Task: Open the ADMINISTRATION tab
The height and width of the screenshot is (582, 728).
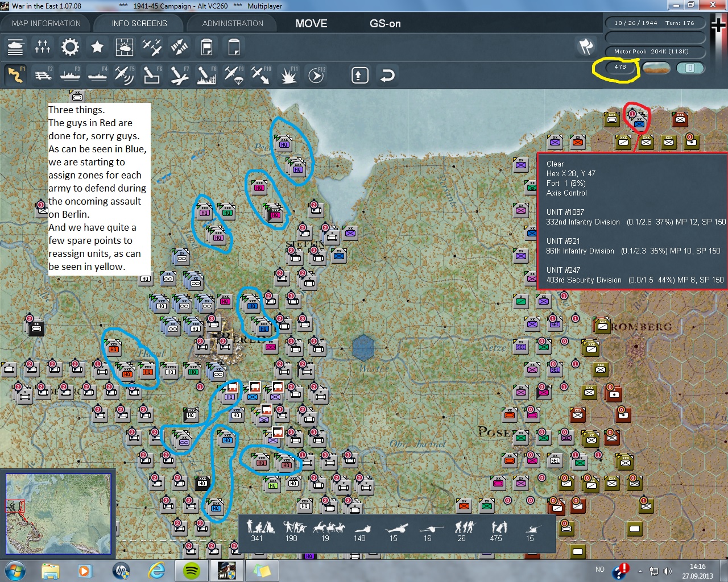Action: click(x=233, y=23)
